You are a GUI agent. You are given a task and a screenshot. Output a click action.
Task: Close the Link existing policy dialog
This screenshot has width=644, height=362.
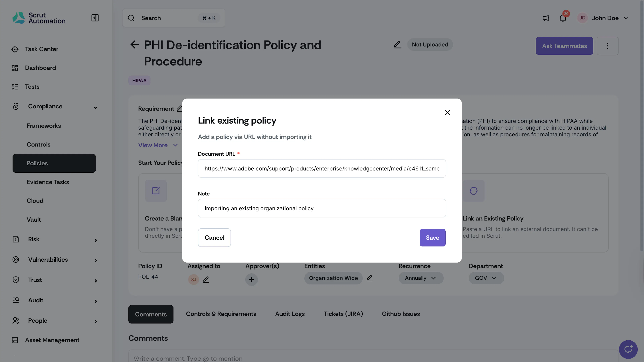click(x=447, y=113)
